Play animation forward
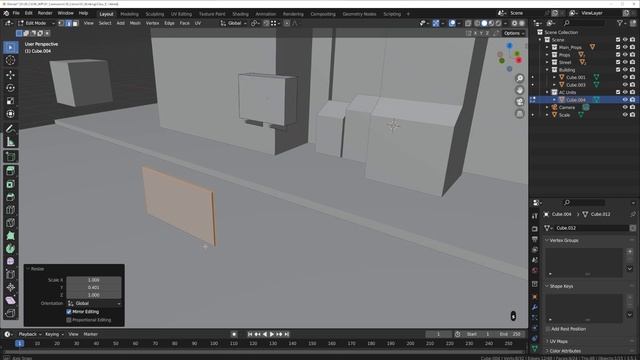Screen dimensions: 640x360 (272, 334)
